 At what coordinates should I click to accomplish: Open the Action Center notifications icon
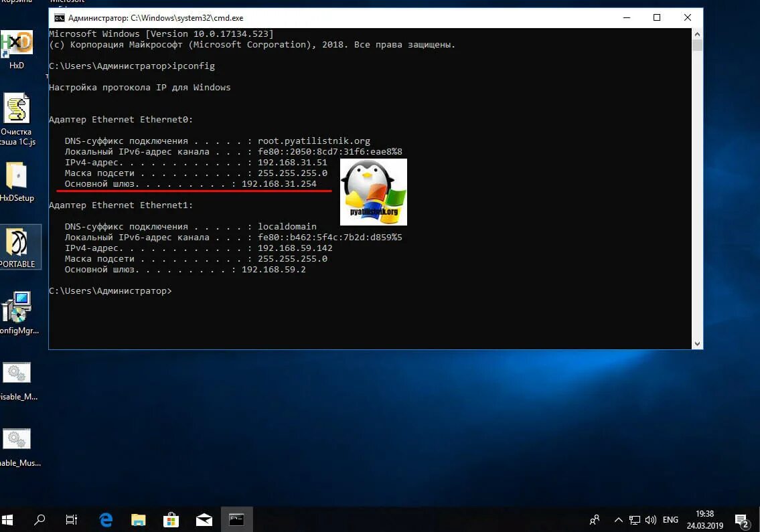pyautogui.click(x=741, y=521)
